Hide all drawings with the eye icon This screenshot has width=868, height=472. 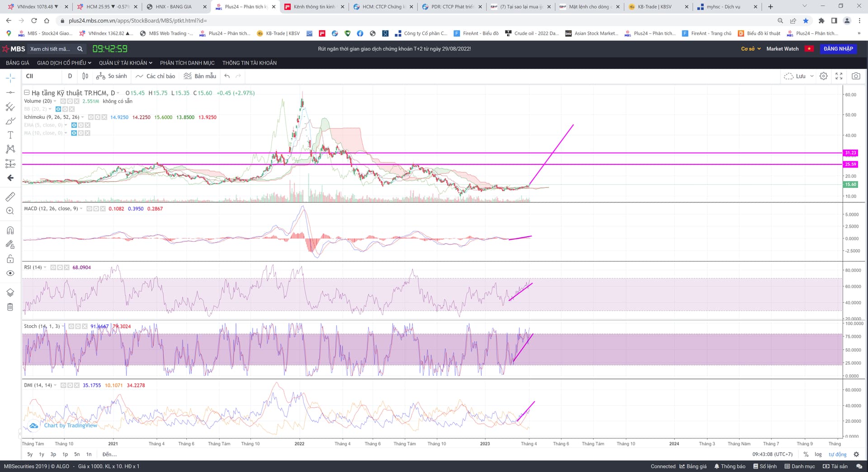10,273
